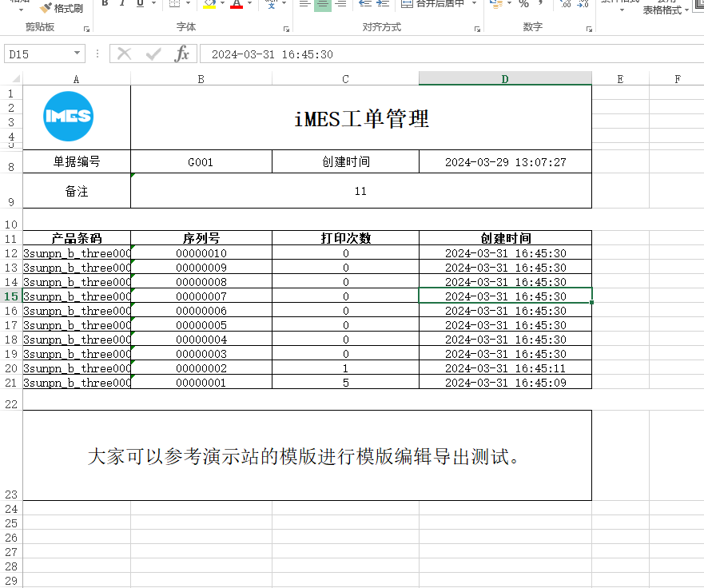This screenshot has height=588, width=704.
Task: Click into the formula bar value
Action: pos(451,54)
